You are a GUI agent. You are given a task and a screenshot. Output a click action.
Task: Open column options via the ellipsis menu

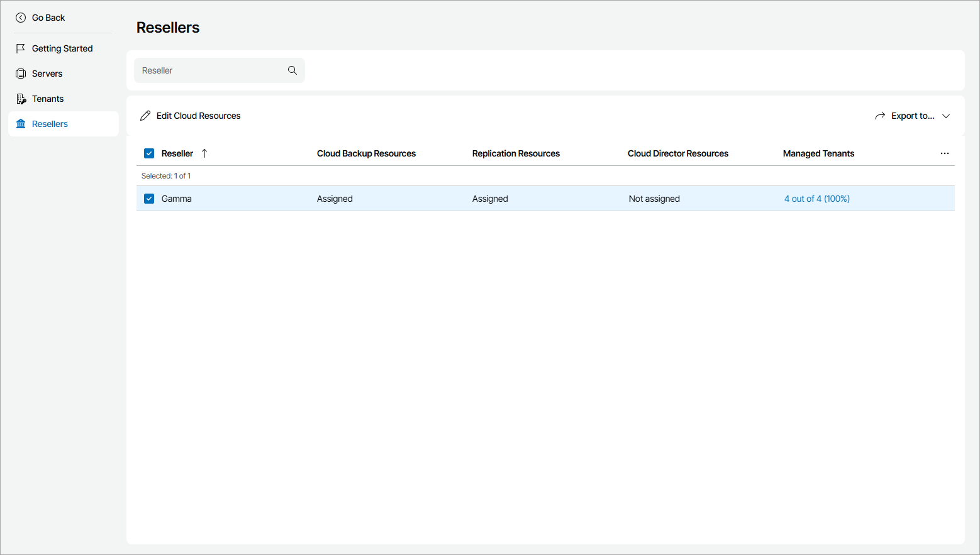coord(944,153)
